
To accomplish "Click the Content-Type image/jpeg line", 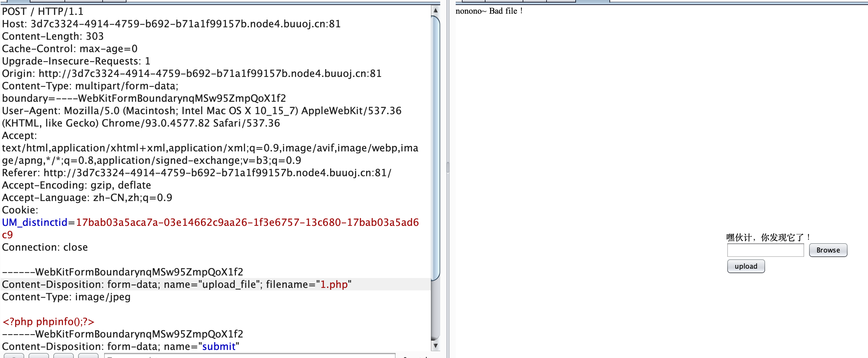I will pos(66,297).
